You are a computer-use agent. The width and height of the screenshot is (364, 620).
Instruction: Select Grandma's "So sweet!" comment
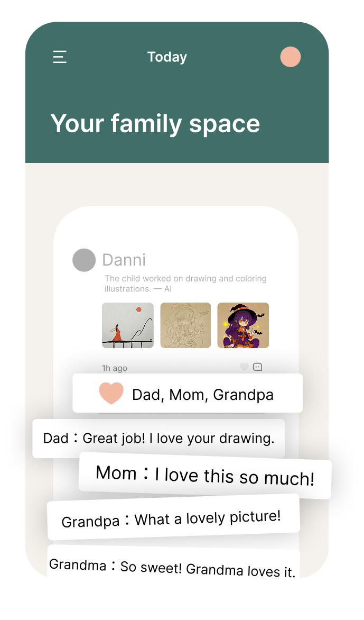tap(172, 567)
